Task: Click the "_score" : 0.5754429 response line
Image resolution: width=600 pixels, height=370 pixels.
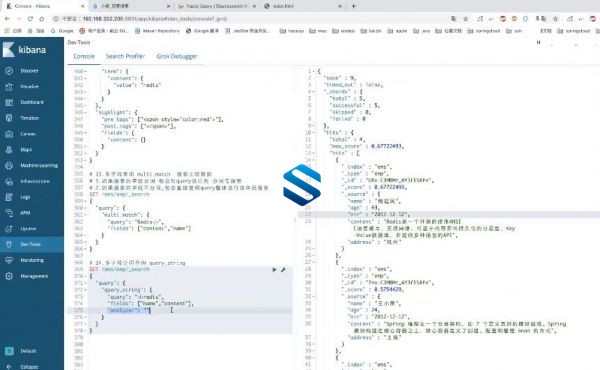Action: tap(372, 289)
